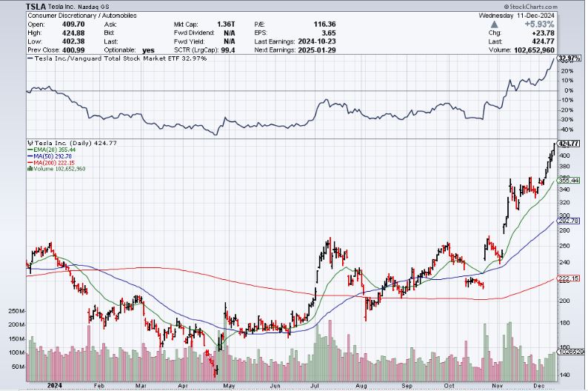The width and height of the screenshot is (588, 391).
Task: Click the Fwd Yield label
Action: 189,41
